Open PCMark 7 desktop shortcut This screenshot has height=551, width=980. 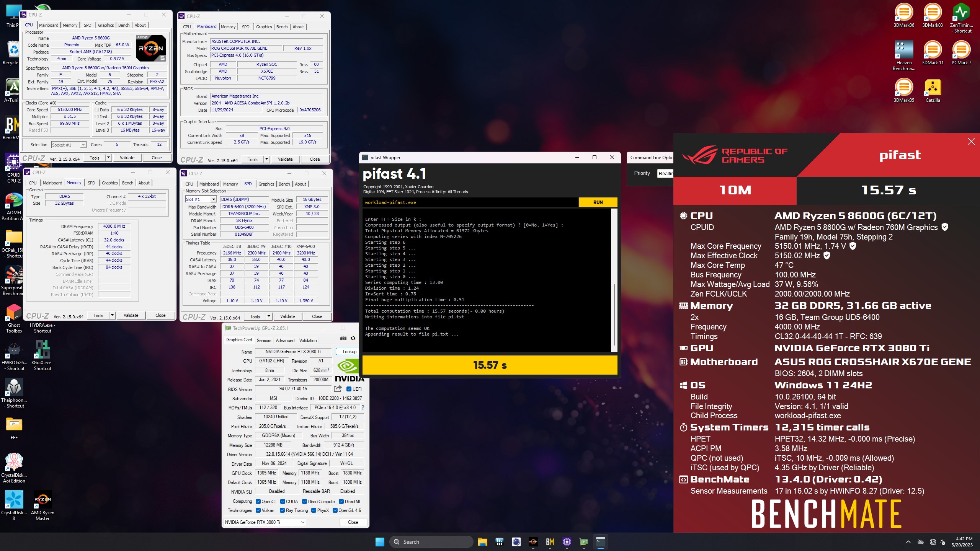pyautogui.click(x=961, y=53)
